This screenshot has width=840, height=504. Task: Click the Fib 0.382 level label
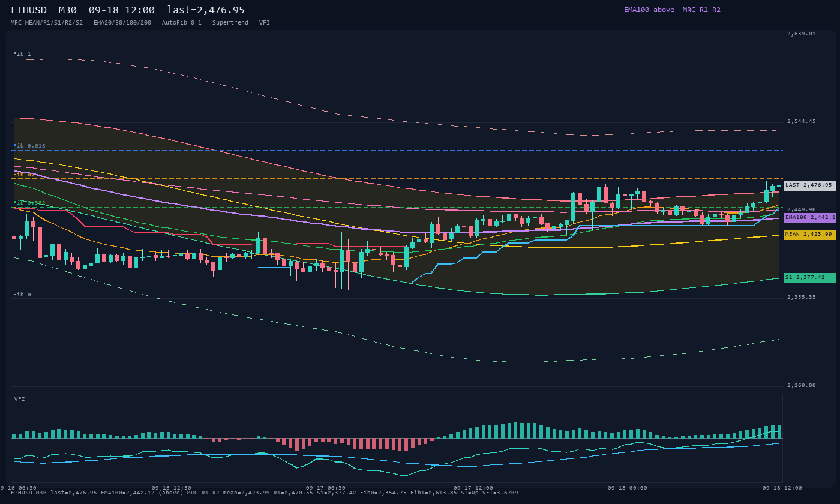click(29, 203)
